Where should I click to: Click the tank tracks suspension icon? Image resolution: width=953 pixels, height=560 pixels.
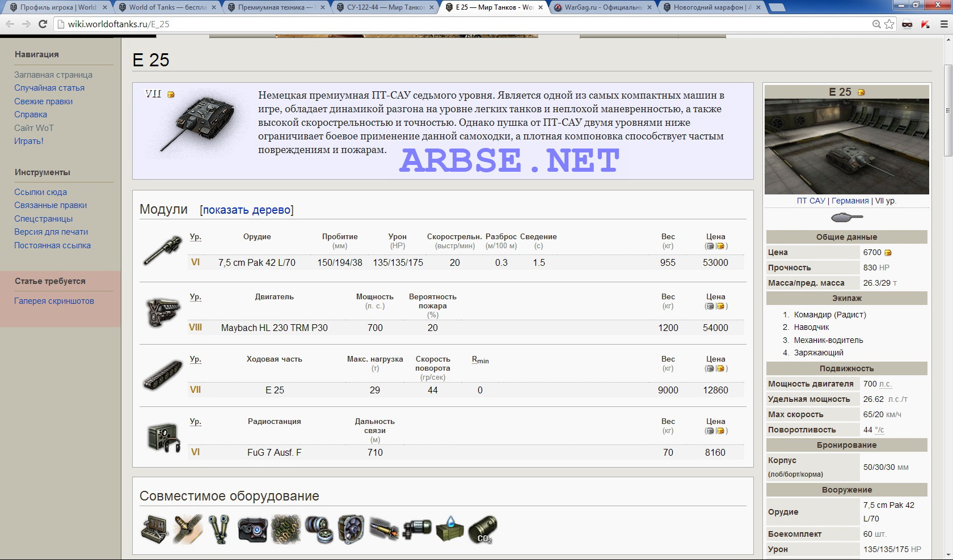coord(163,375)
